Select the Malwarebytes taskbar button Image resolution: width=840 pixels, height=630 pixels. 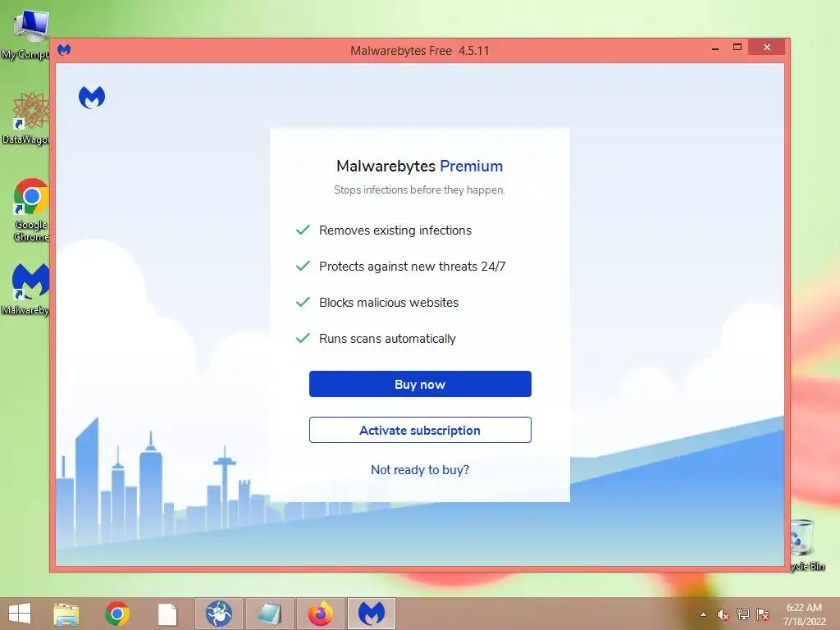click(372, 614)
